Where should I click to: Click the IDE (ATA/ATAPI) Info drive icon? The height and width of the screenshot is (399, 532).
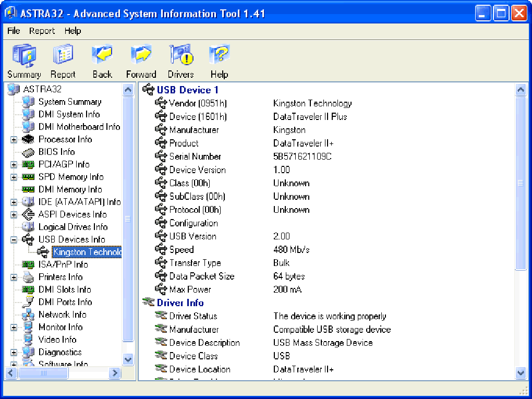(28, 202)
